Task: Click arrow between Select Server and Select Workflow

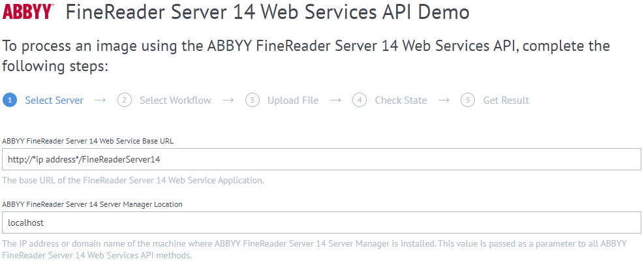Action: click(x=100, y=100)
